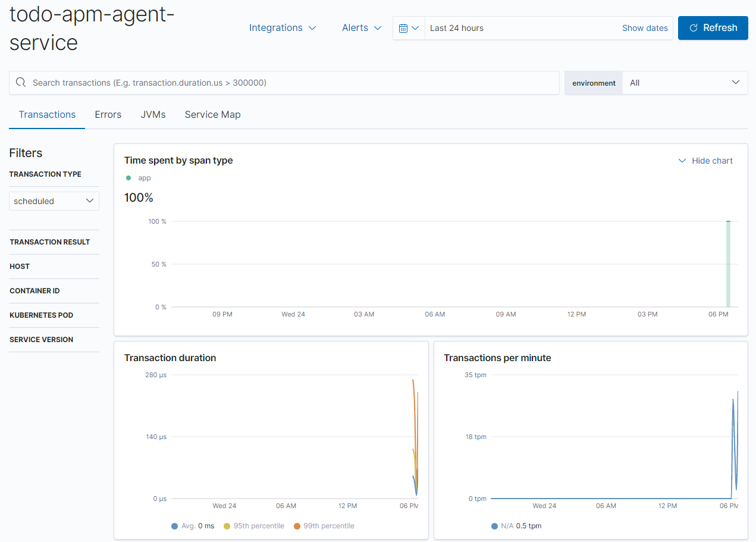Click the Time spent by span type title

[x=178, y=160]
